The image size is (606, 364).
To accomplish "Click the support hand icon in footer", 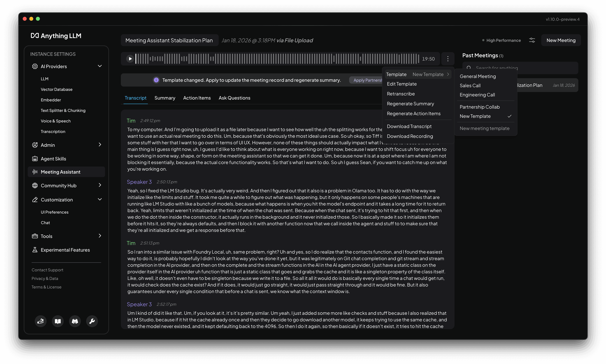I will click(41, 321).
